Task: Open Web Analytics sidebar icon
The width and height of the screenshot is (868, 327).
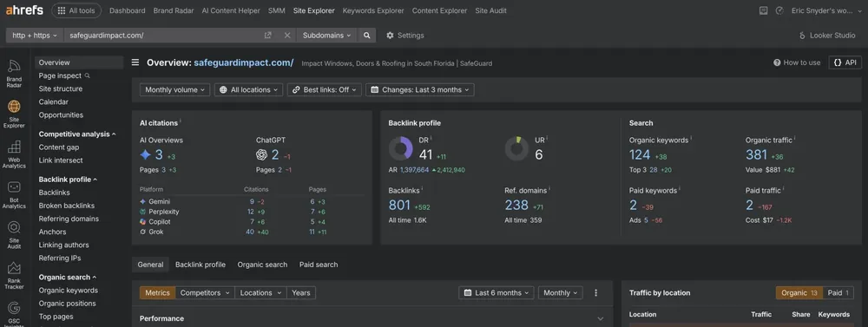Action: tap(14, 155)
